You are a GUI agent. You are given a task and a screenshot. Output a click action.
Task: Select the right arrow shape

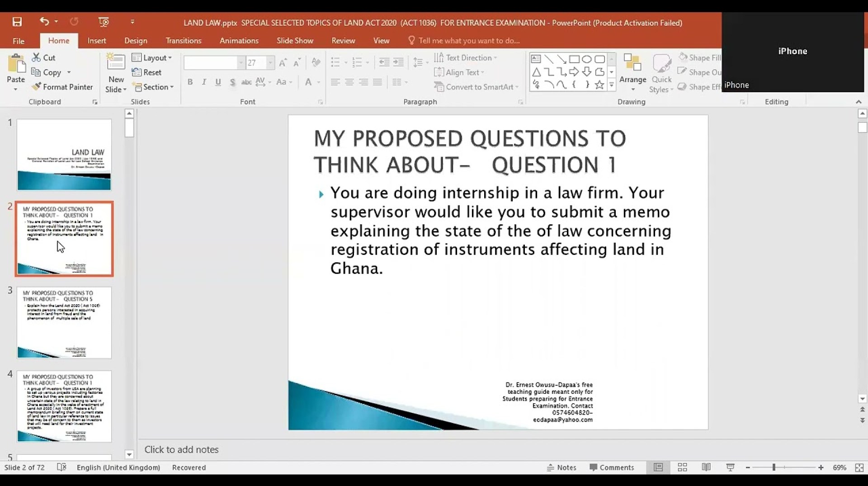click(x=574, y=72)
